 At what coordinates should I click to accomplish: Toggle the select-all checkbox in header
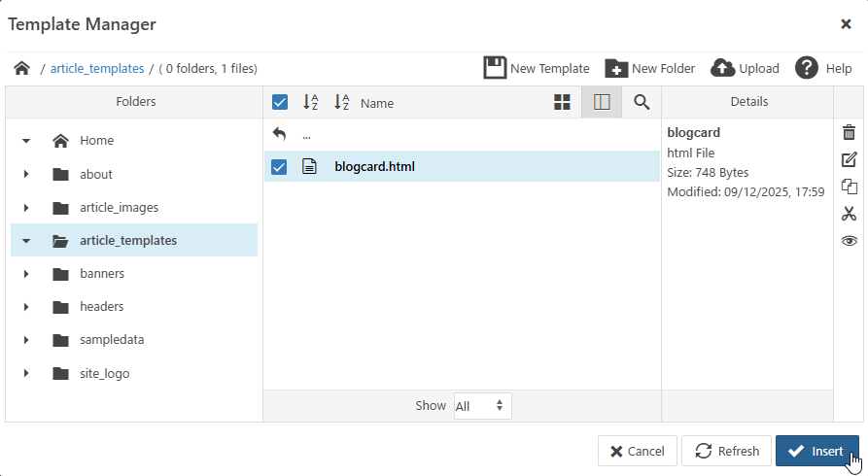pyautogui.click(x=279, y=102)
